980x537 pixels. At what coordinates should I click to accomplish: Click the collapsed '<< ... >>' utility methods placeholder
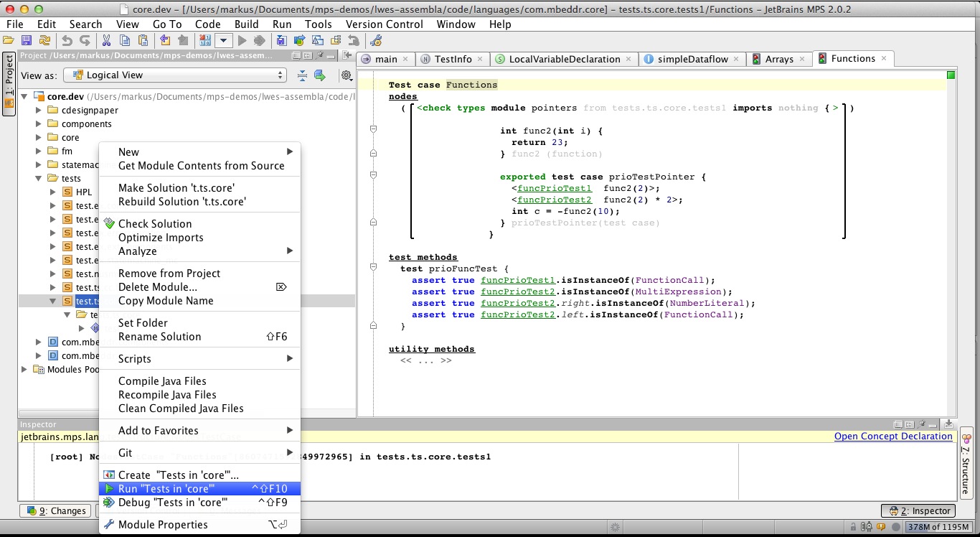point(426,360)
